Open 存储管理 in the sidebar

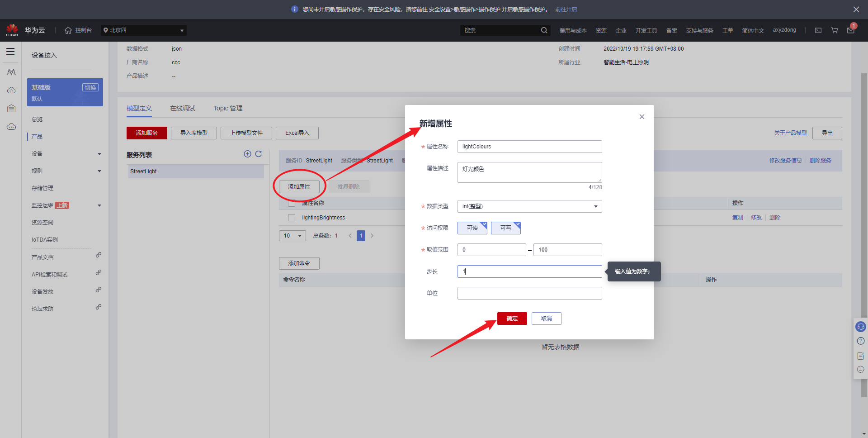pos(42,188)
